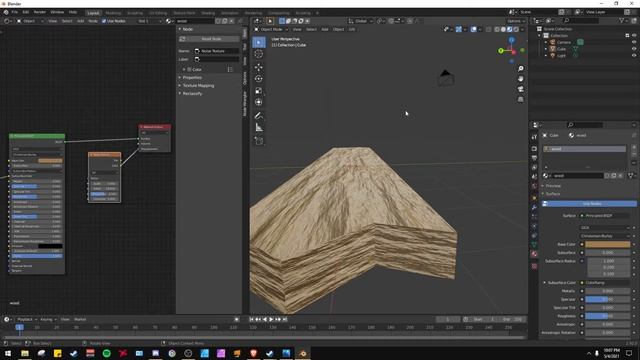This screenshot has height=360, width=640.
Task: Select the 3D Cursor tool
Action: tap(259, 54)
